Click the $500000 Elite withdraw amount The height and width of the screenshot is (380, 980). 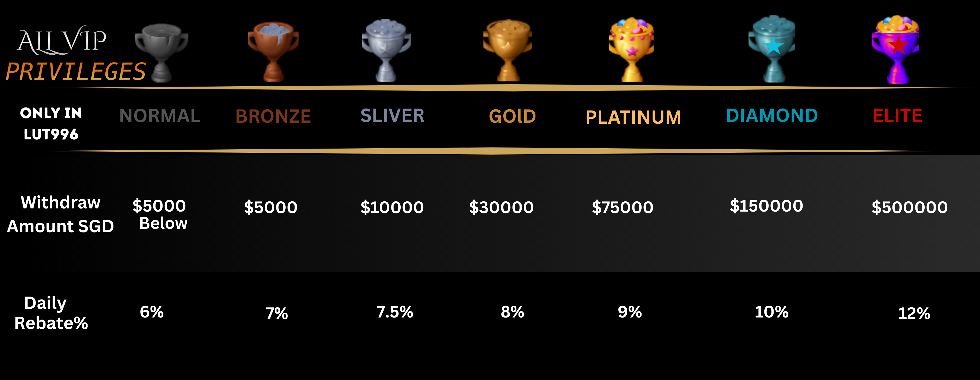point(910,207)
